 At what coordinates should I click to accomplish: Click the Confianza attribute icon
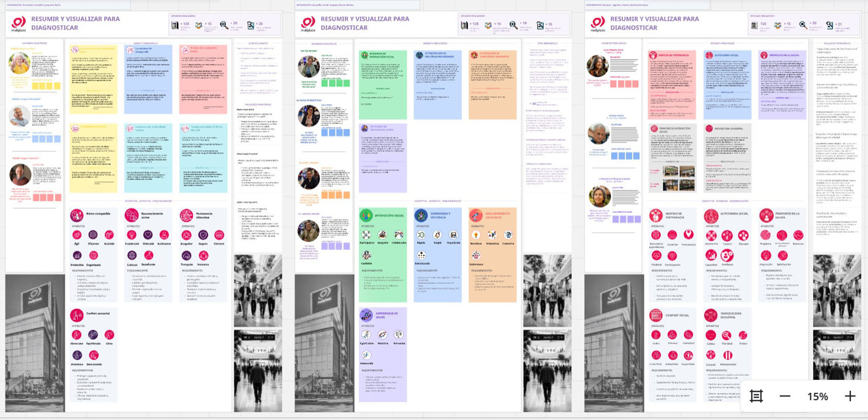(x=727, y=255)
